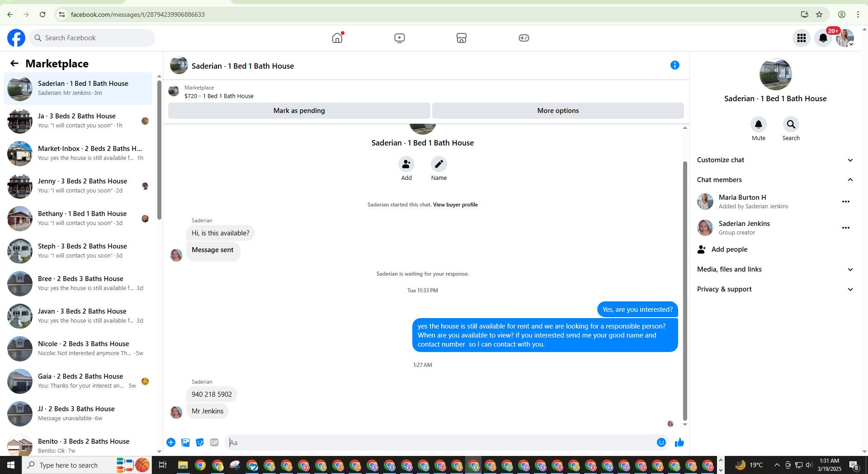Reload the page in the browser

tap(42, 14)
